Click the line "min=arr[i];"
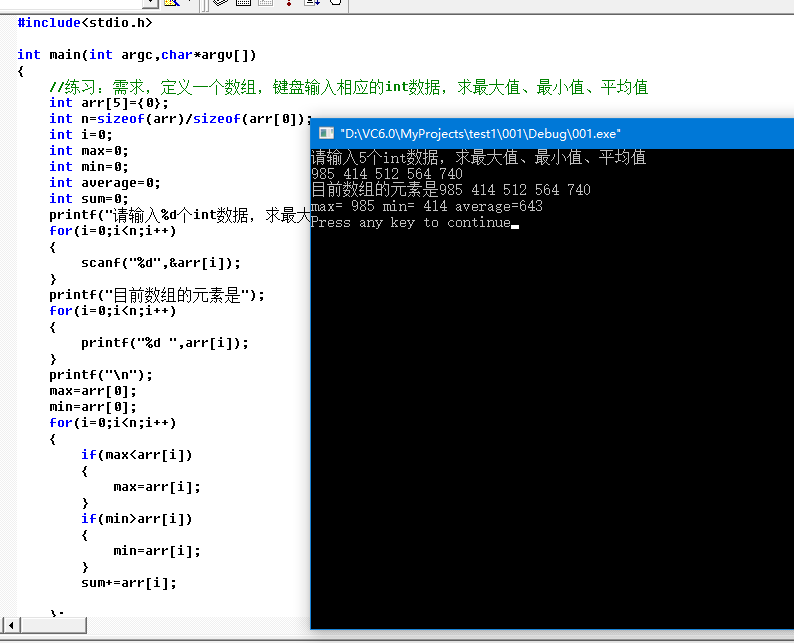The height and width of the screenshot is (643, 794). click(157, 550)
